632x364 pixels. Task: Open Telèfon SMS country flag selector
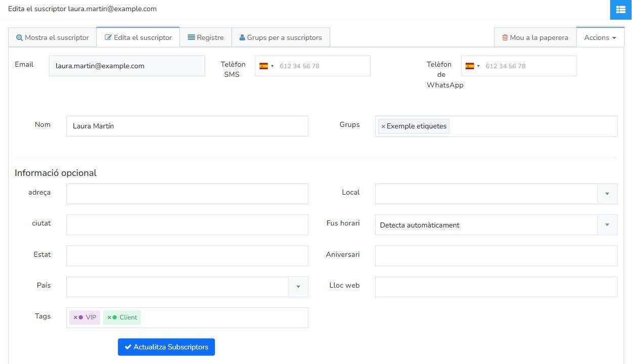(266, 66)
